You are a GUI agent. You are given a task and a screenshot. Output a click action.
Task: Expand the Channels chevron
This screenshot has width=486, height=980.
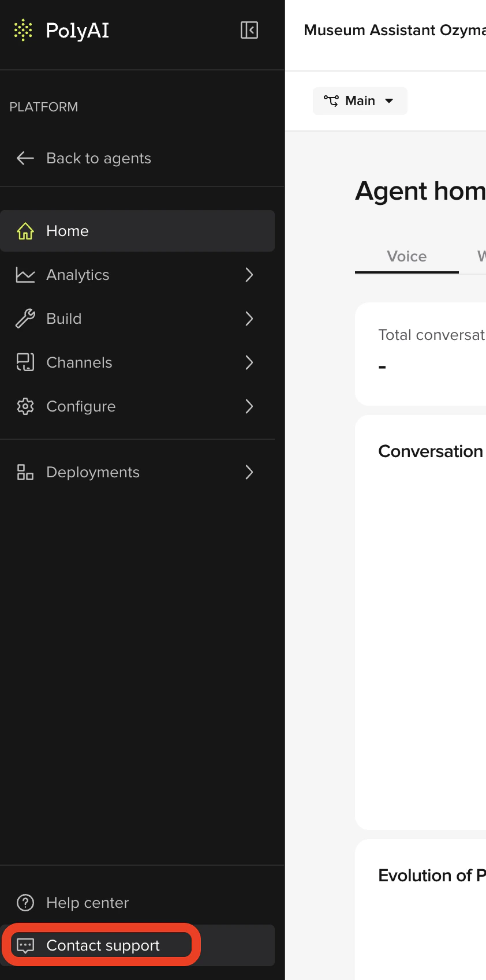(249, 362)
